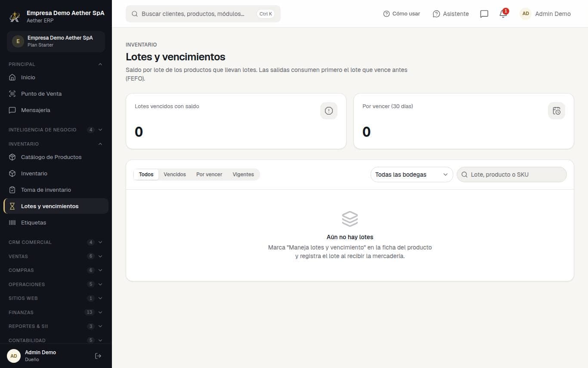
Task: Focus the global search clientes, productos field
Action: pos(203,14)
